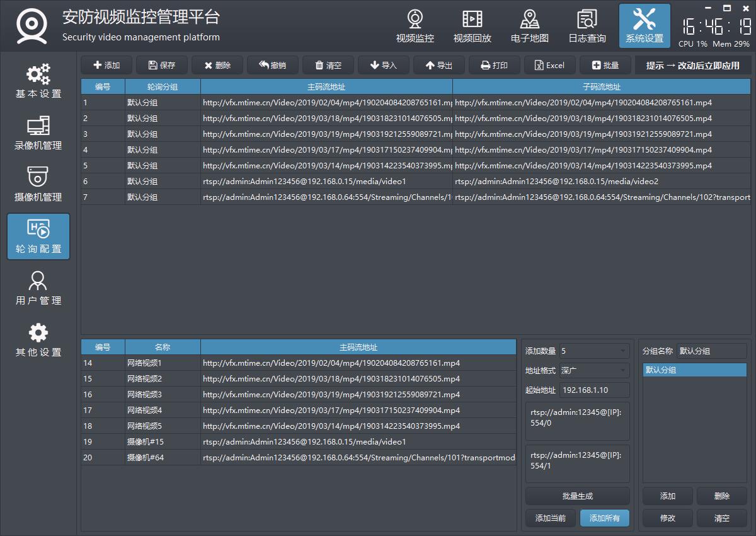Click the 删除 toolbar button with X icon

click(x=217, y=65)
